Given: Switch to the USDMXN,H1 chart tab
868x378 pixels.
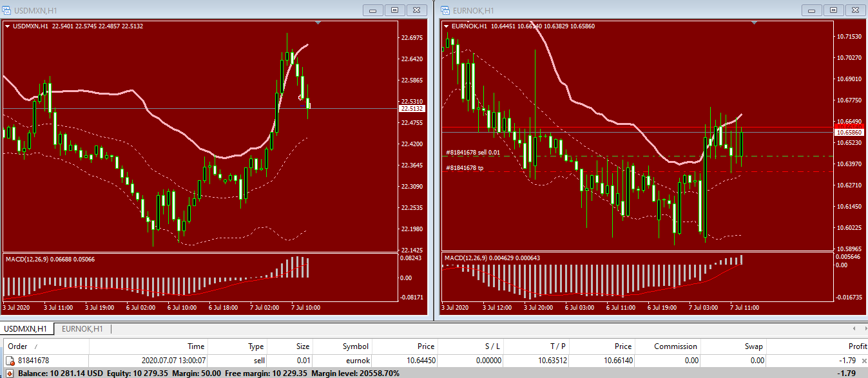Looking at the screenshot, I should click(26, 329).
